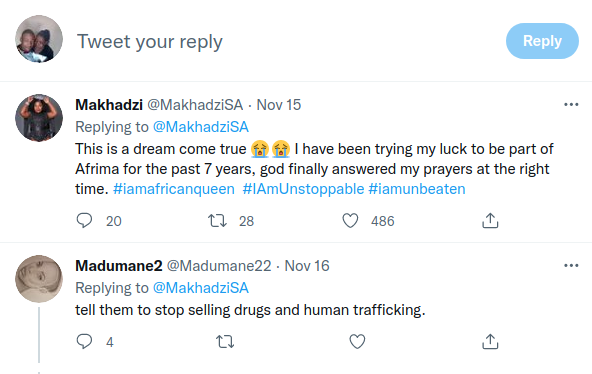Open @MakhadziSA mention under Madumane2
592x374 pixels.
(x=200, y=288)
